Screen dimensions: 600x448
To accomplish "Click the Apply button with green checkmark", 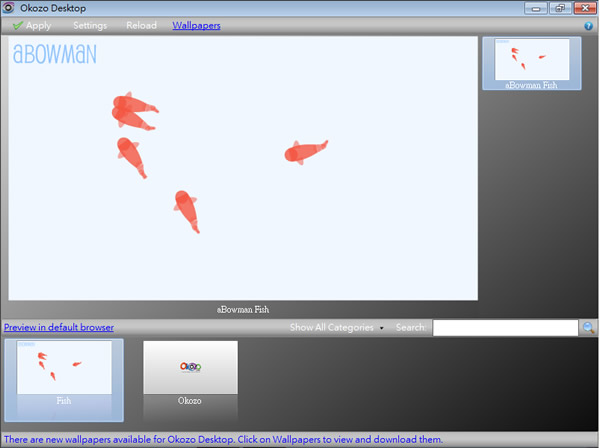I will coord(32,26).
